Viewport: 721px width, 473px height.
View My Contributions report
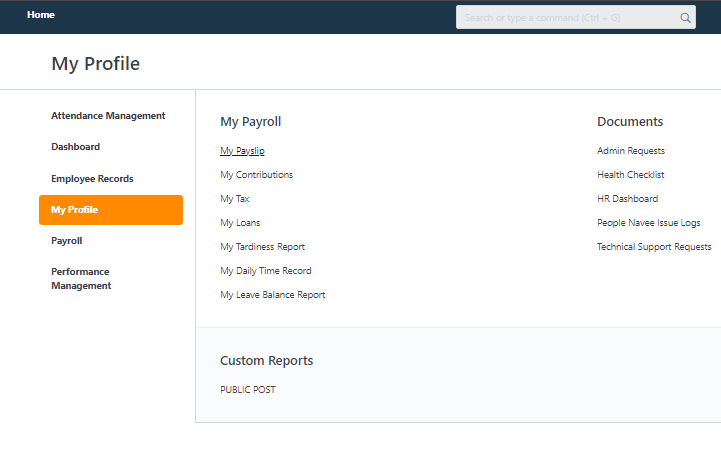click(256, 175)
